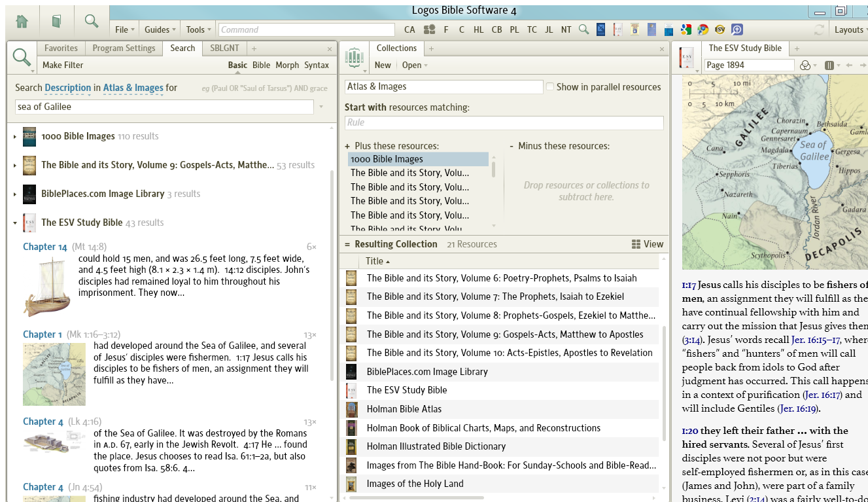Open the Library book icon
Screen dimensions: 868x502
56,22
